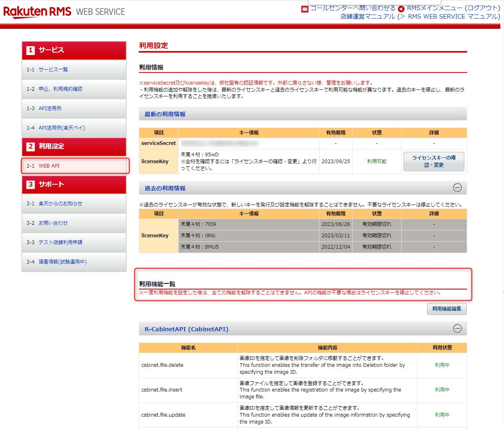Click the 利用機能編集 button
Image resolution: width=504 pixels, height=430 pixels.
(447, 309)
